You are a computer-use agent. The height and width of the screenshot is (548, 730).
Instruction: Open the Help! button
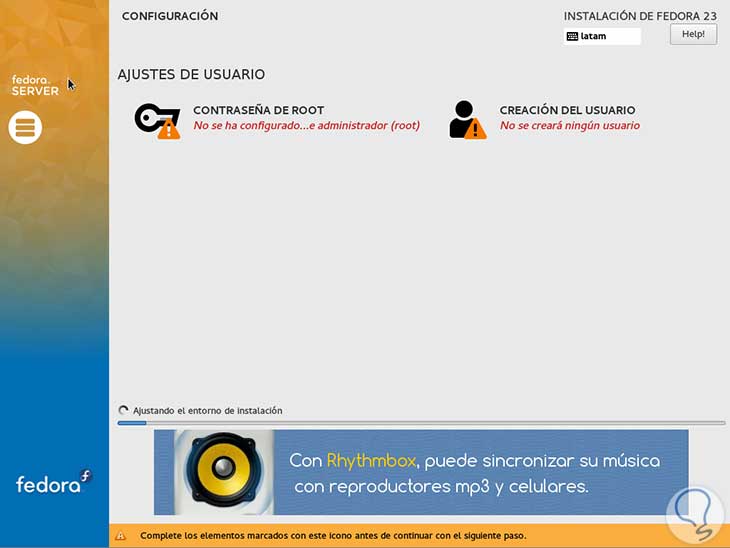693,34
